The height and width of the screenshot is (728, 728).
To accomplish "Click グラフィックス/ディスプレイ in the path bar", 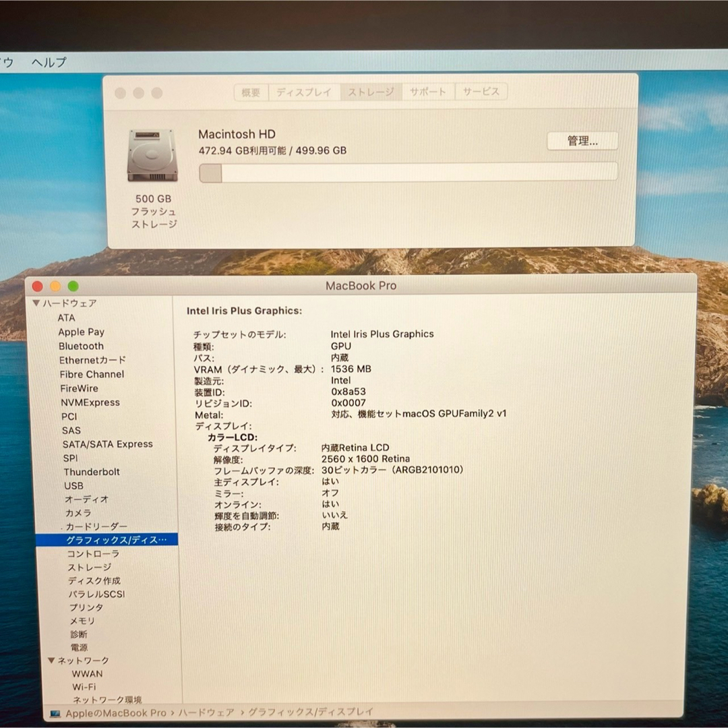I will point(311,711).
